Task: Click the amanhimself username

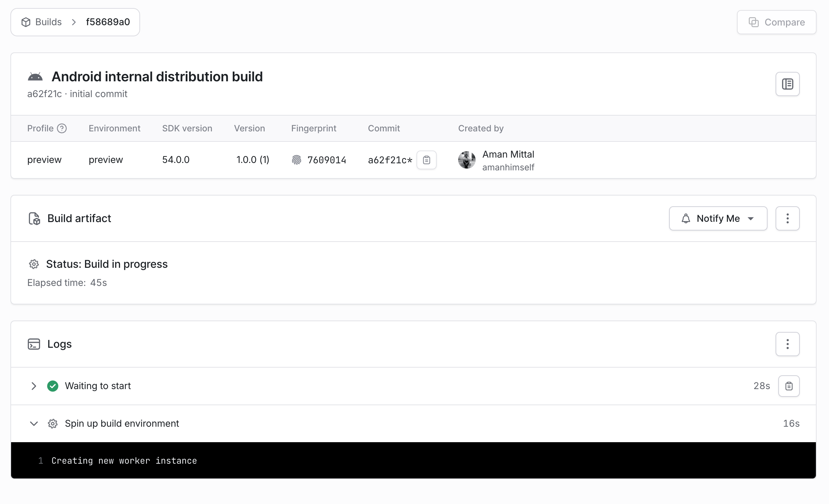Action: (508, 168)
